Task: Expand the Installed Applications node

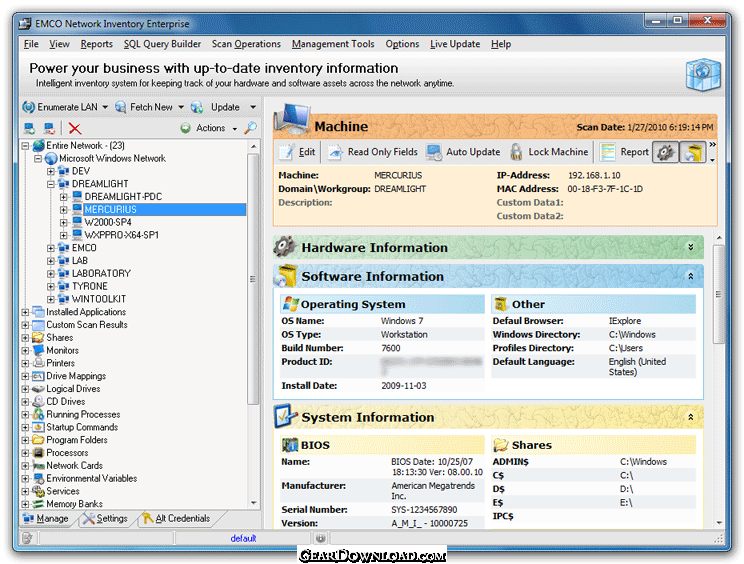Action: 26,312
